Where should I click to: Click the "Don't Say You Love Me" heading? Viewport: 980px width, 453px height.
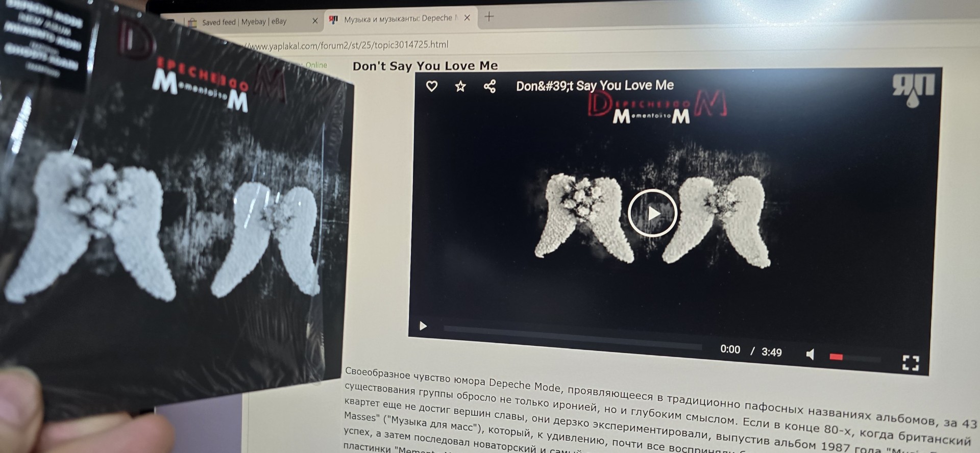[x=425, y=65]
